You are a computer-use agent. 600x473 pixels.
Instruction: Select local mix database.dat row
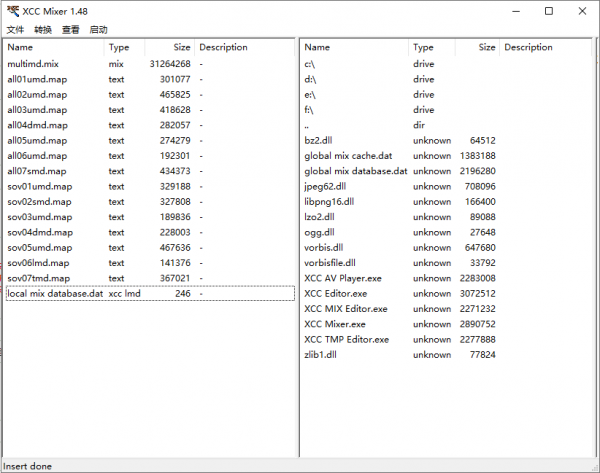150,294
